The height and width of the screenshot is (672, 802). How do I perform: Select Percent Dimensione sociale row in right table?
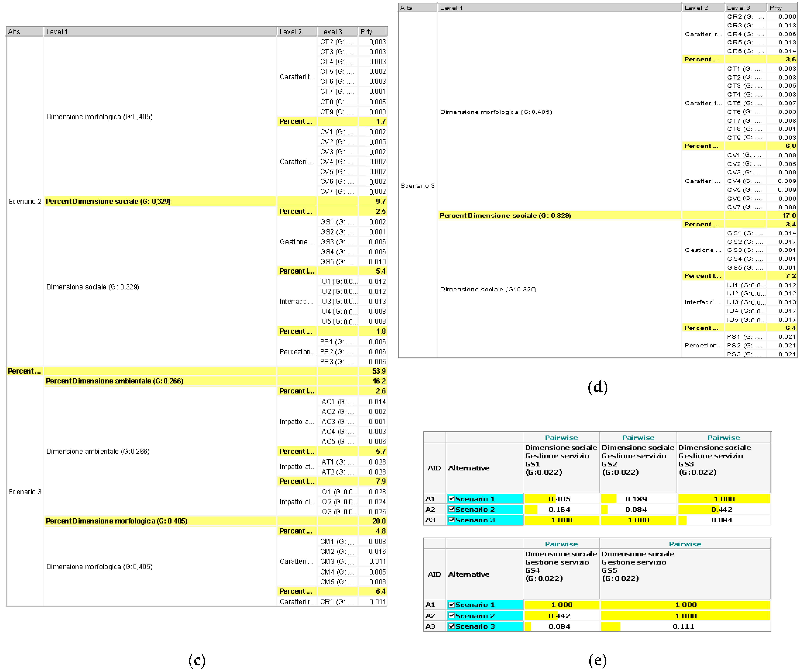[505, 216]
